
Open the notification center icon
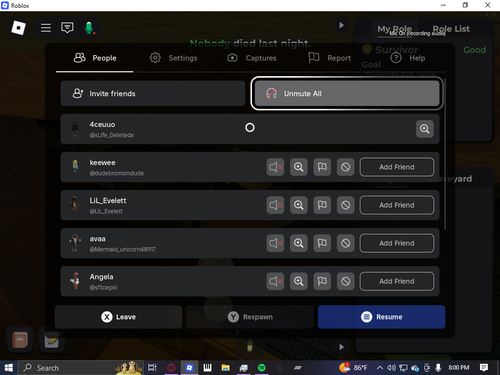click(x=484, y=368)
